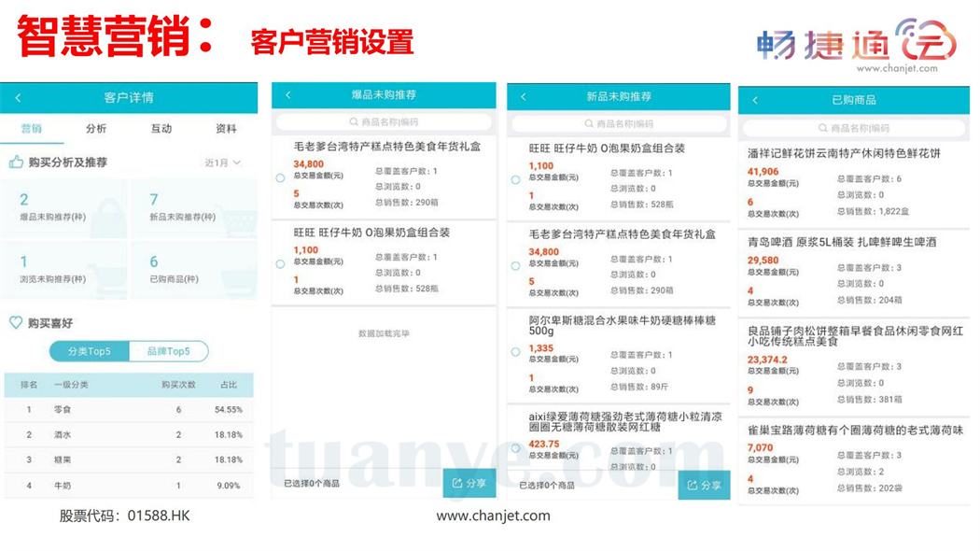Click the 排名 column header
Image resolution: width=980 pixels, height=551 pixels.
[29, 385]
